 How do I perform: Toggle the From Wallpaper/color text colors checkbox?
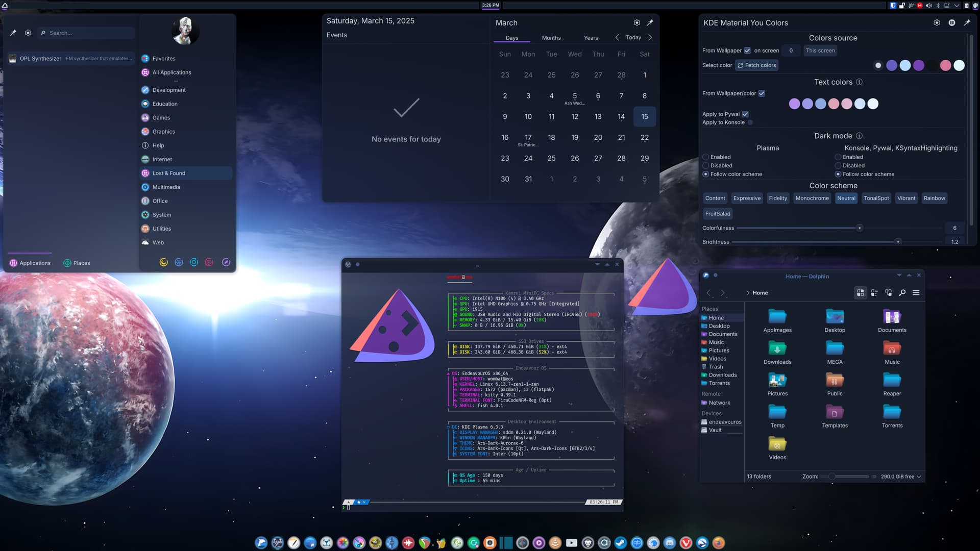coord(762,93)
